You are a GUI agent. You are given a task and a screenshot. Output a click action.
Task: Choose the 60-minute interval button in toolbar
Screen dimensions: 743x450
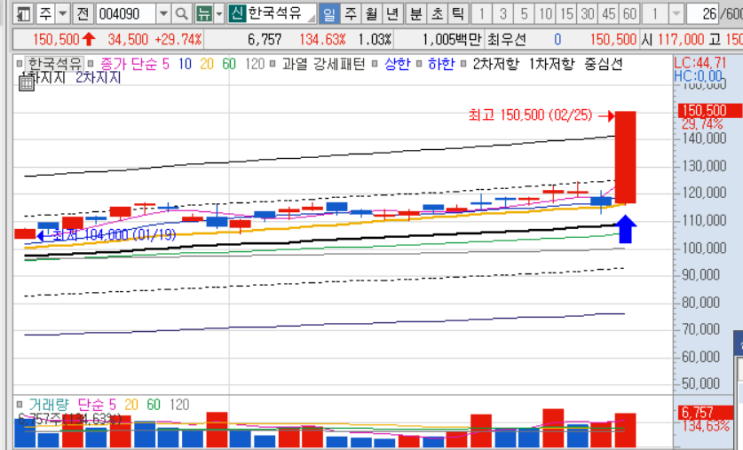tap(629, 14)
